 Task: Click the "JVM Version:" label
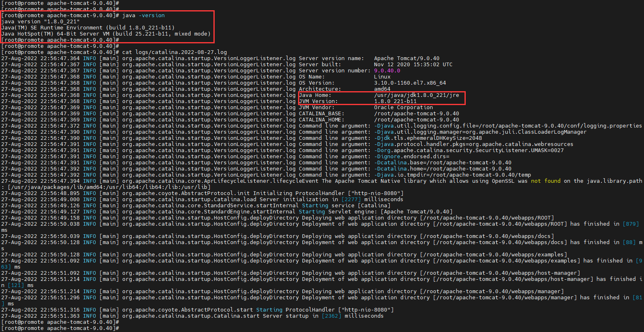(x=319, y=101)
